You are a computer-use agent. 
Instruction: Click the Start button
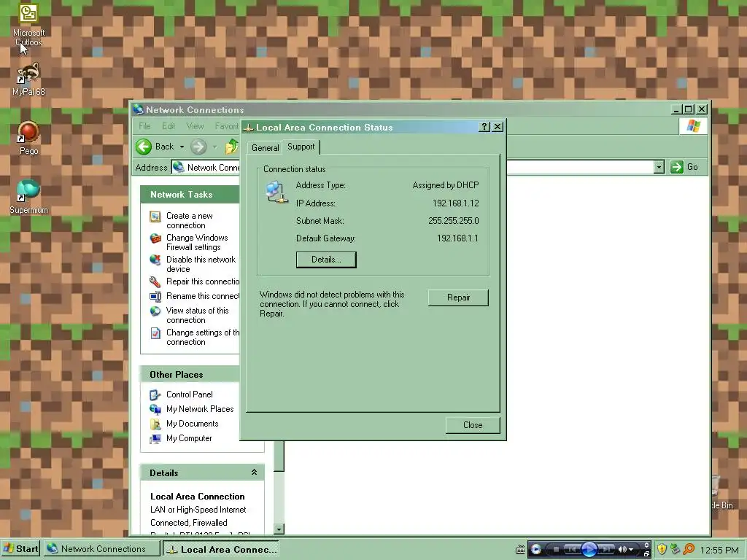(x=21, y=549)
